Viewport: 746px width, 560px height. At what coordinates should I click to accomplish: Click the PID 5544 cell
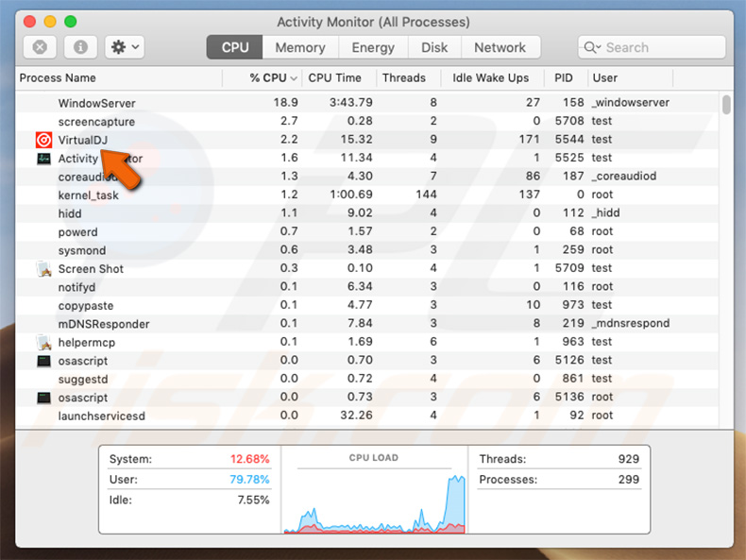(569, 140)
